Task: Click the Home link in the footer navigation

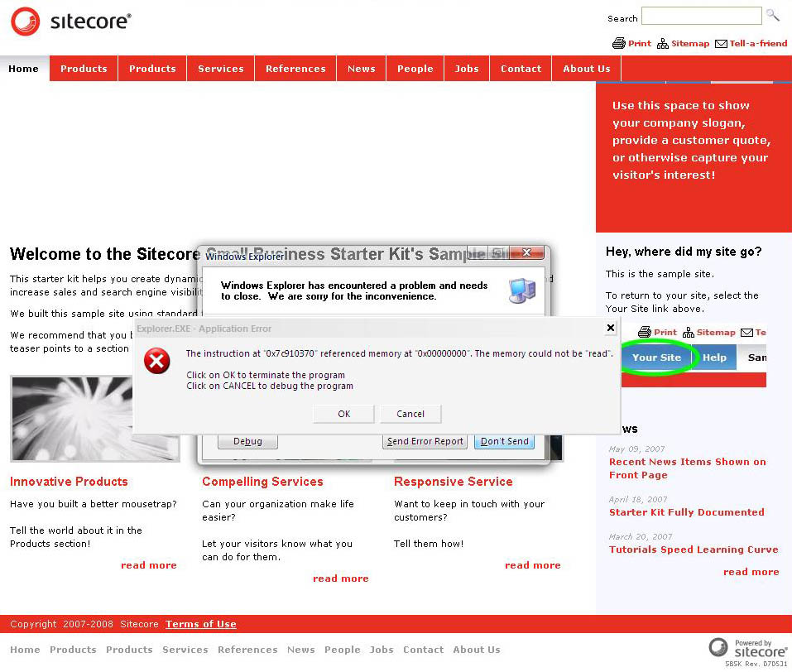Action: pyautogui.click(x=25, y=650)
